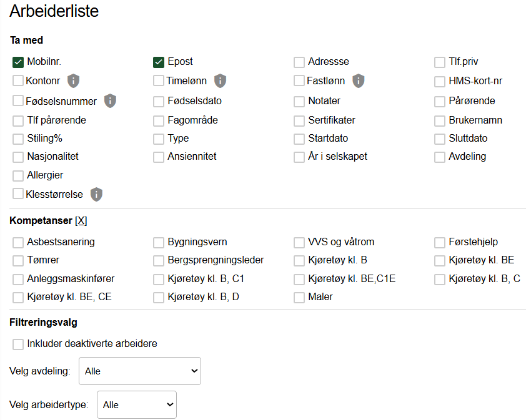Screen dimensions: 526x420
Task: Enable the Allergier checkbox
Action: [x=18, y=175]
